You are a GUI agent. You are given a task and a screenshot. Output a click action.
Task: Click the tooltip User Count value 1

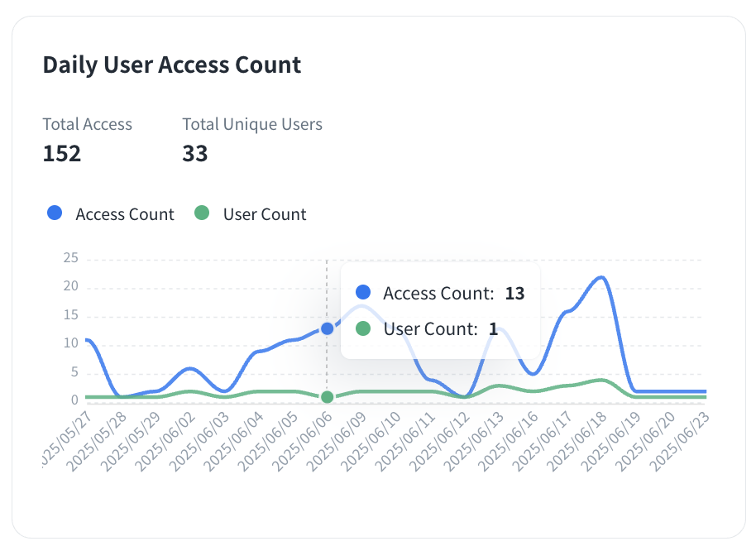coord(493,328)
